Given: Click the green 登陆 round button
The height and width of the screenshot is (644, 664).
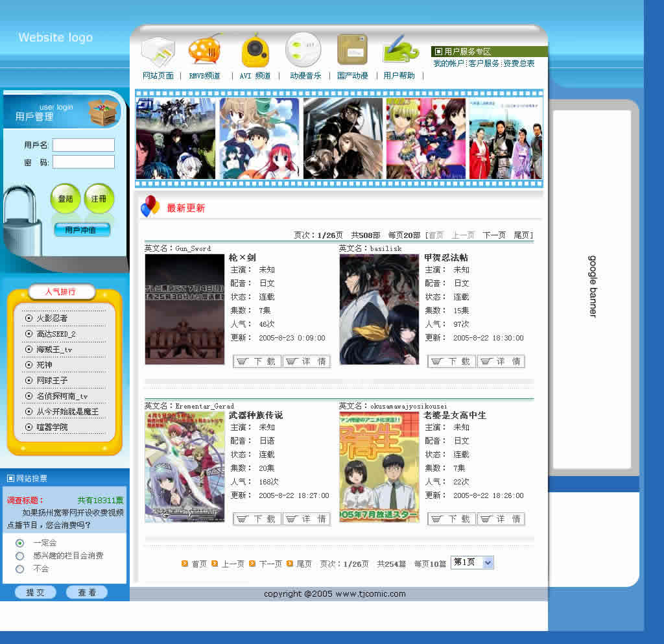Looking at the screenshot, I should [65, 199].
